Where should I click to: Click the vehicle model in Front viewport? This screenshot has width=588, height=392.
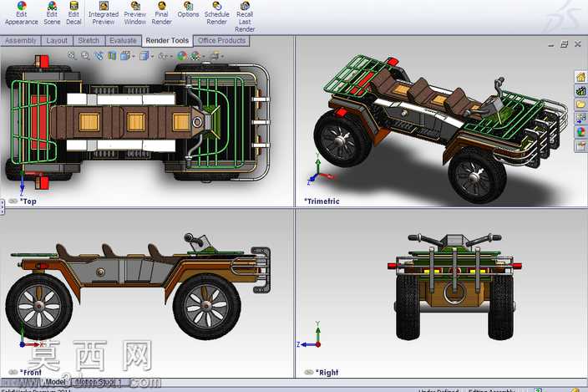[137, 287]
